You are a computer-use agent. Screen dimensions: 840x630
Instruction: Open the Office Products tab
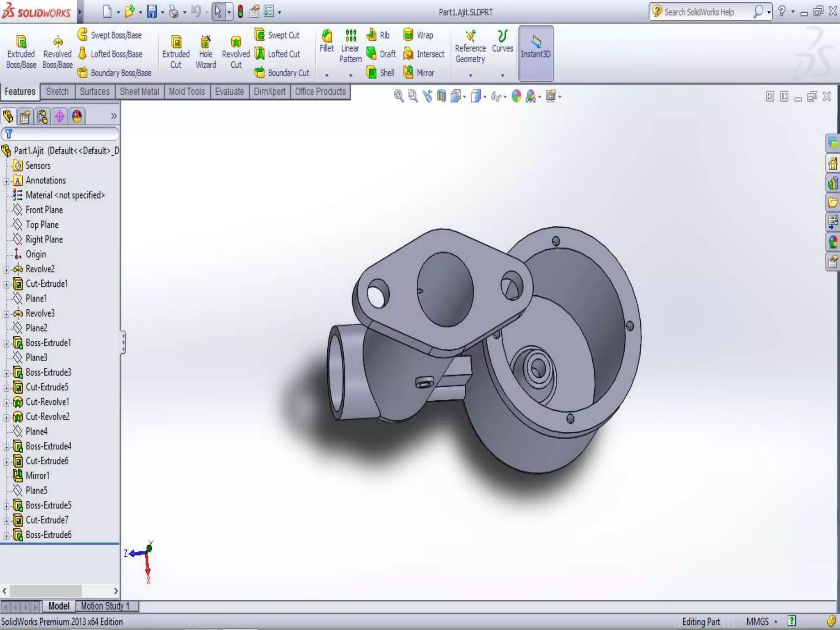[x=320, y=91]
